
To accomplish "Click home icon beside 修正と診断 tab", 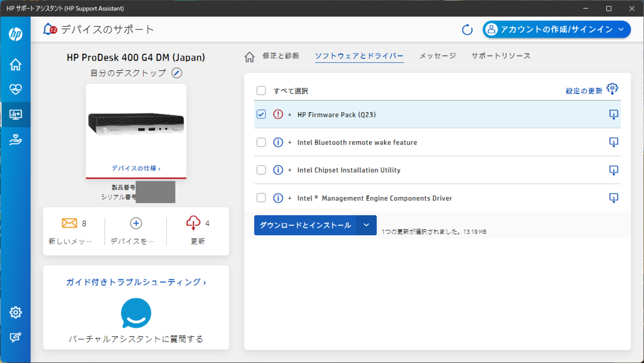I will 250,56.
